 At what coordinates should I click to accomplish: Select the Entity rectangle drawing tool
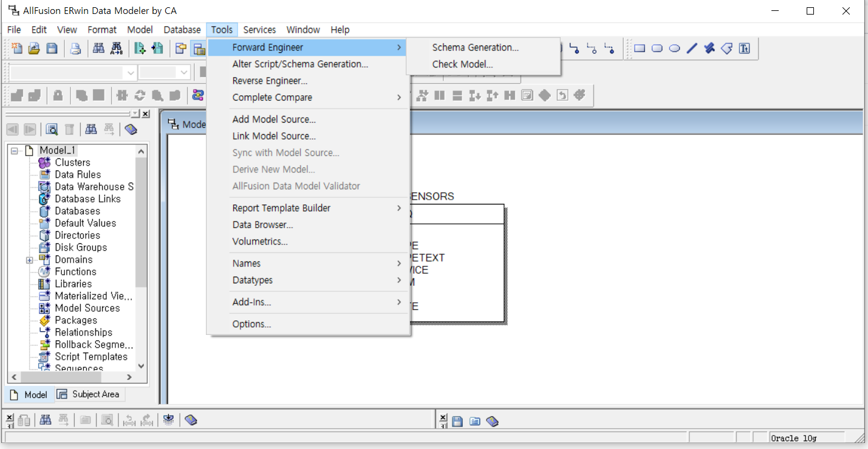coord(639,49)
